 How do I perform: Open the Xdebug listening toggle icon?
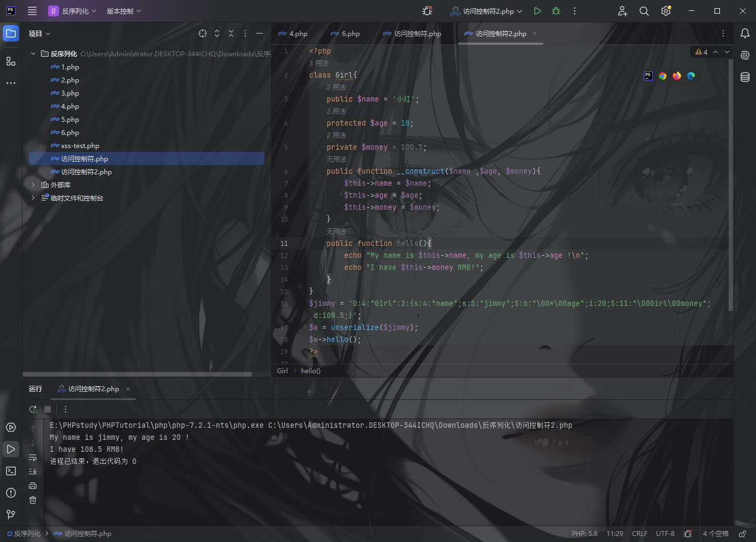(x=427, y=11)
